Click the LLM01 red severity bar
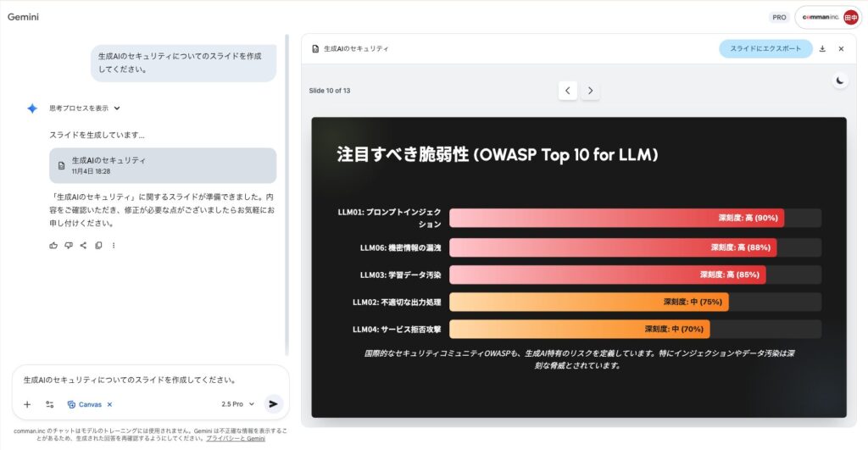 point(616,218)
